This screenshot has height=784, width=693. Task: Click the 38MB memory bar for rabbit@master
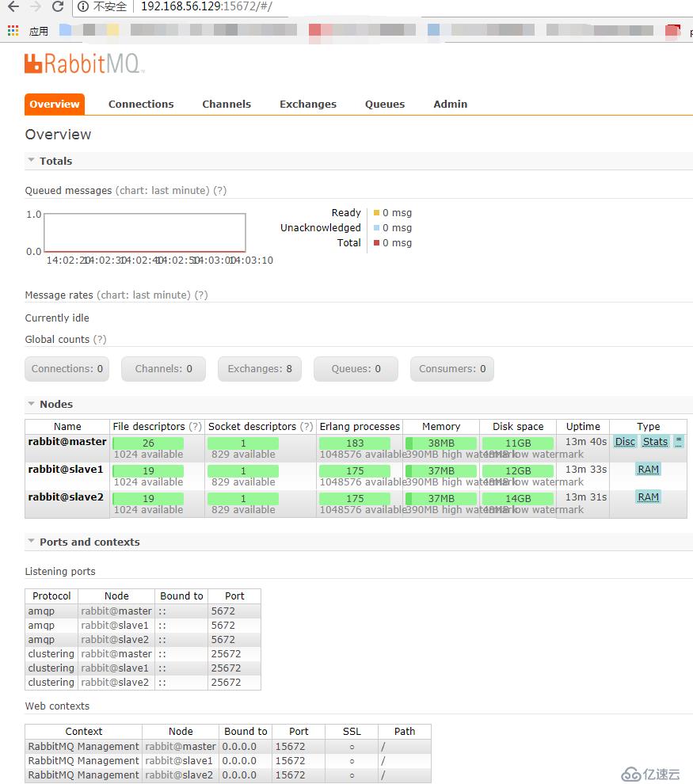(441, 443)
